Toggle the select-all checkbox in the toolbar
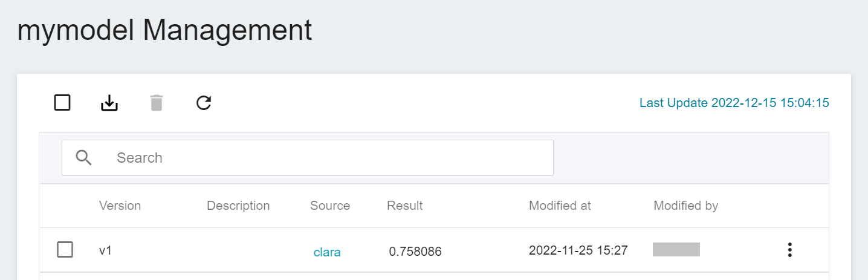This screenshot has height=280, width=868. click(62, 103)
